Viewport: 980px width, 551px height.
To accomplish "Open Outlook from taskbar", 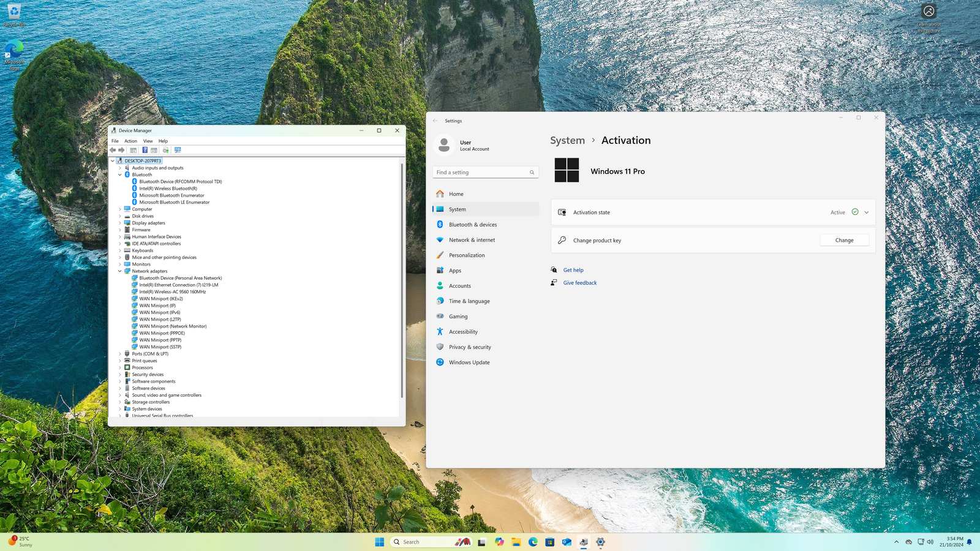I will (567, 542).
